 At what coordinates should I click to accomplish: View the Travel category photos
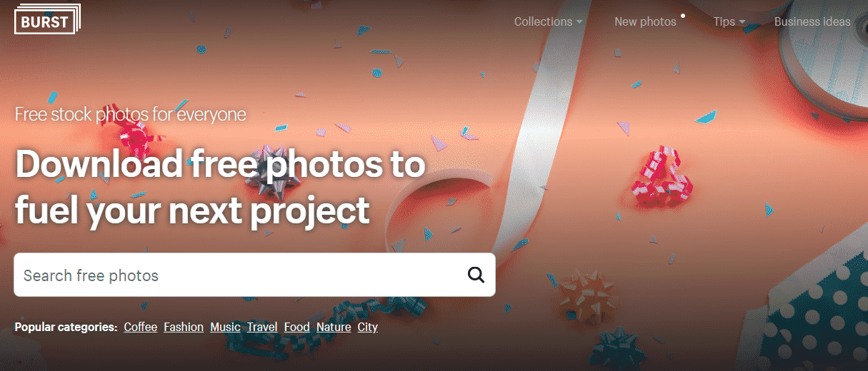[x=262, y=327]
